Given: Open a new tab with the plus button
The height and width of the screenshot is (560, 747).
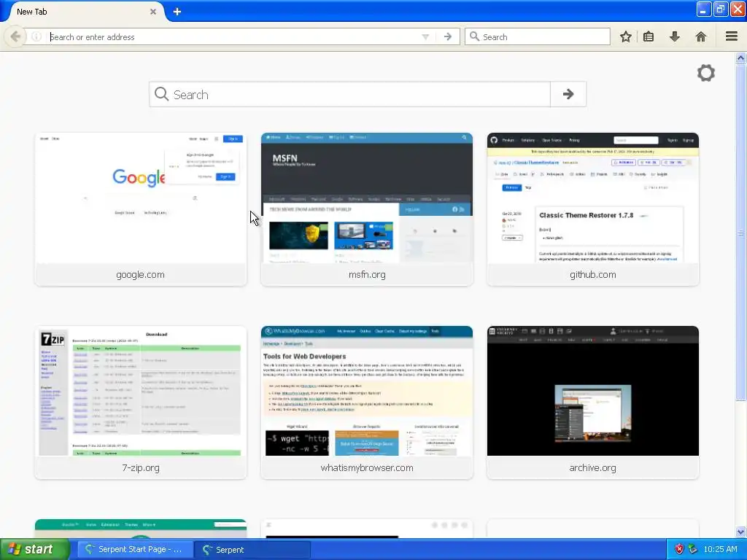Looking at the screenshot, I should [x=177, y=12].
